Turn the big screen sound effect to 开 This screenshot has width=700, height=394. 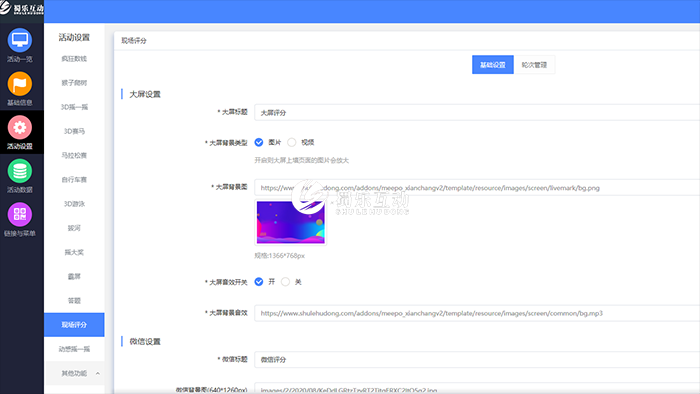click(x=259, y=282)
